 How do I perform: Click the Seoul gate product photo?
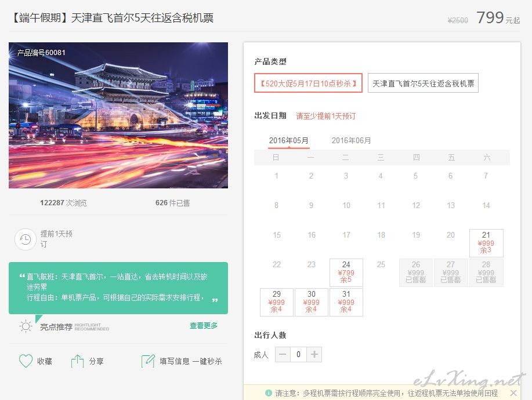pyautogui.click(x=118, y=115)
